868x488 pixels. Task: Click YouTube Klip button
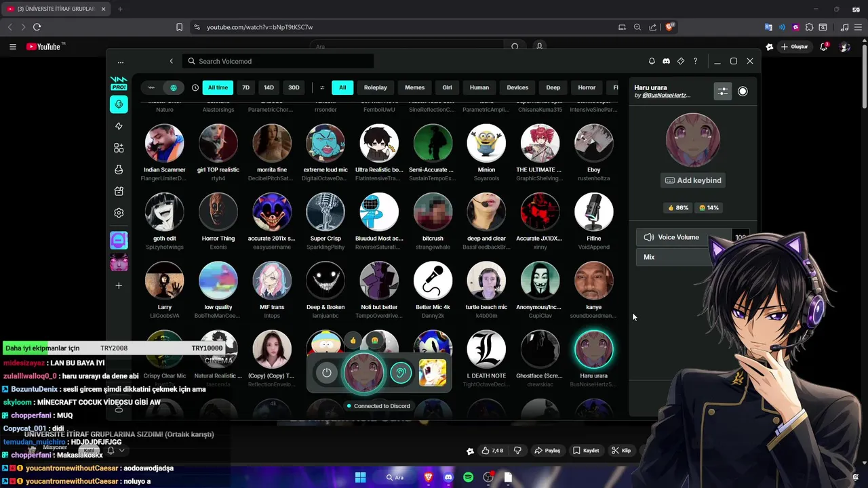[x=621, y=451]
